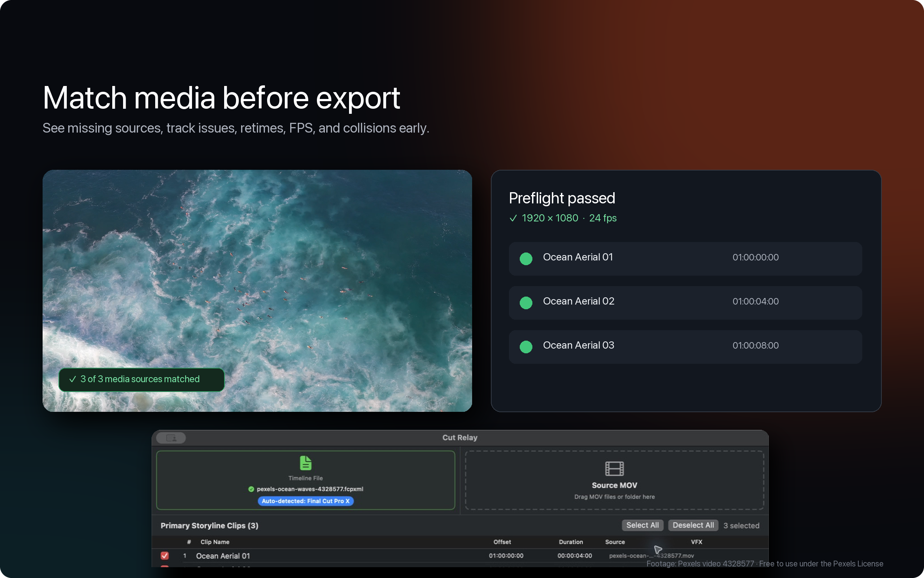The height and width of the screenshot is (578, 924).
Task: Click the 01:00:04:00 timecode in preflight panel
Action: click(755, 302)
